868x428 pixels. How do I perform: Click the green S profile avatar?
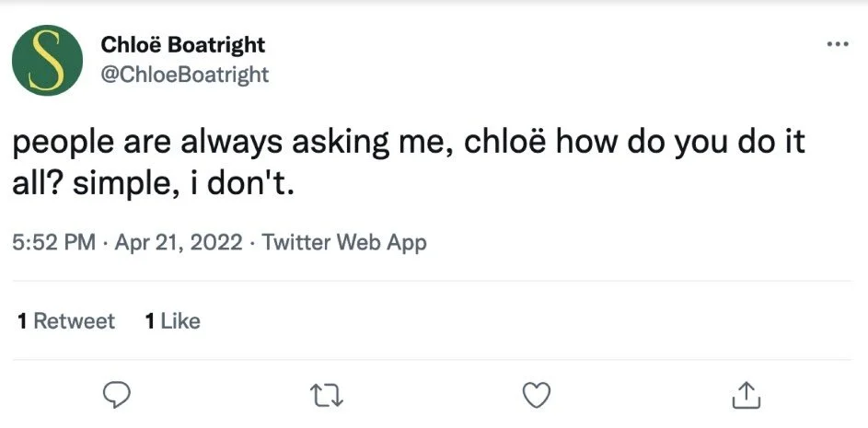tap(47, 60)
